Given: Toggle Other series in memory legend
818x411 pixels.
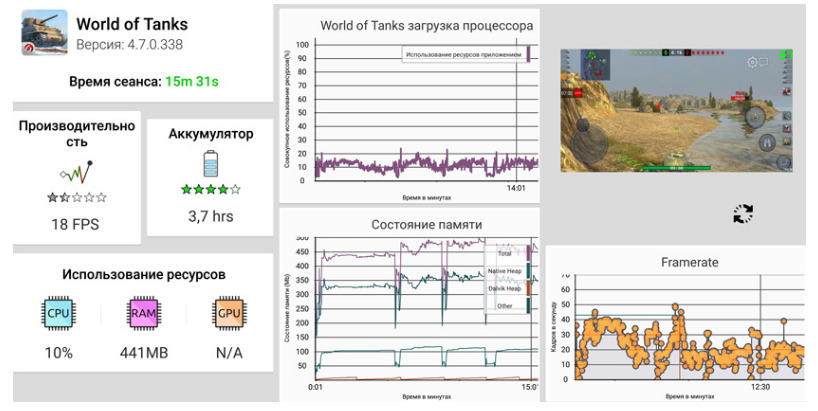Looking at the screenshot, I should click(505, 306).
